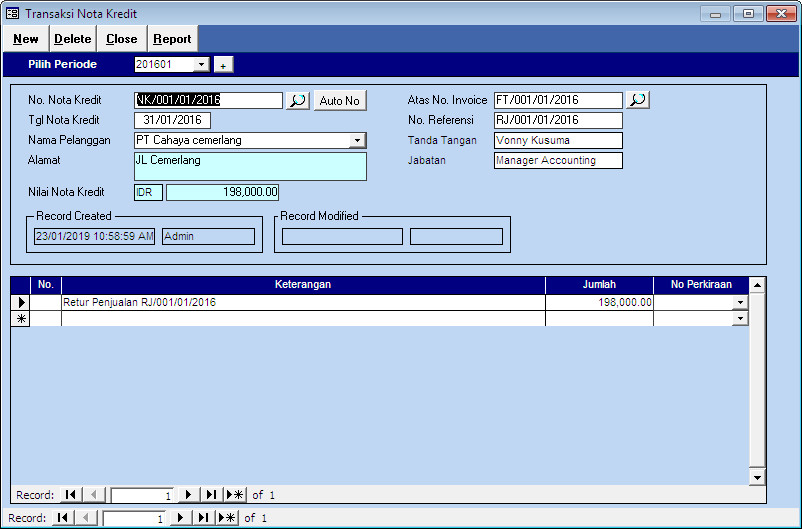Click the form icon in the title bar
802x529 pixels.
[13, 13]
